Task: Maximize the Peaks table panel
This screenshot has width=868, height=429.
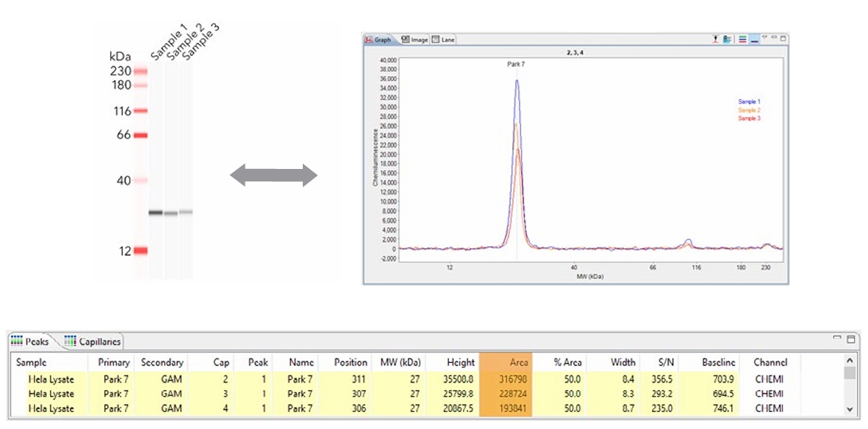Action: tap(850, 339)
